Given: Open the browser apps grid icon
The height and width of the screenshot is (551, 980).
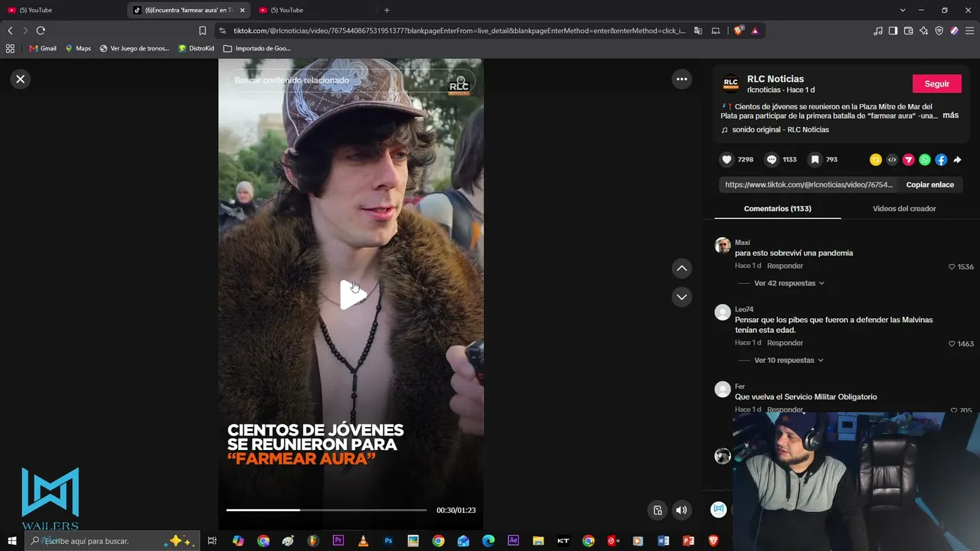Looking at the screenshot, I should pyautogui.click(x=10, y=48).
